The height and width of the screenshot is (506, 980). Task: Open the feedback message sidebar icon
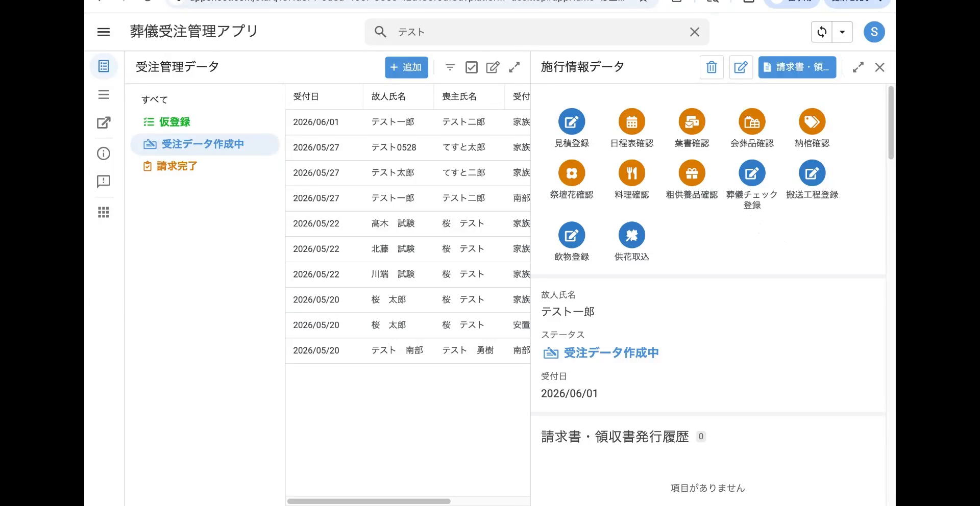tap(104, 182)
